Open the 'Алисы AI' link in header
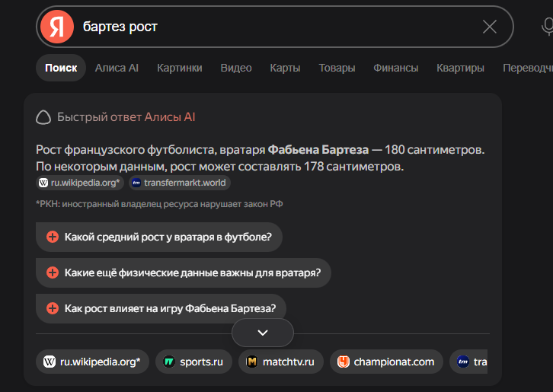 (x=170, y=117)
